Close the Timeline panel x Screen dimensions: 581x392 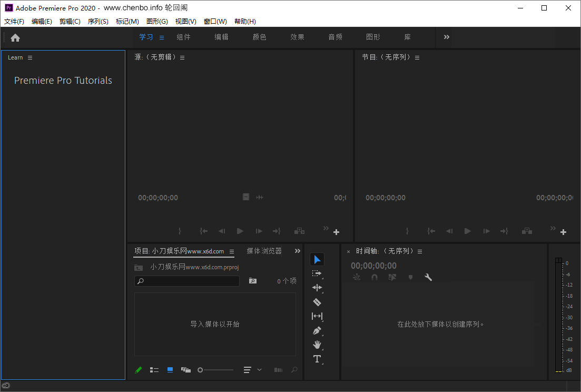[348, 251]
